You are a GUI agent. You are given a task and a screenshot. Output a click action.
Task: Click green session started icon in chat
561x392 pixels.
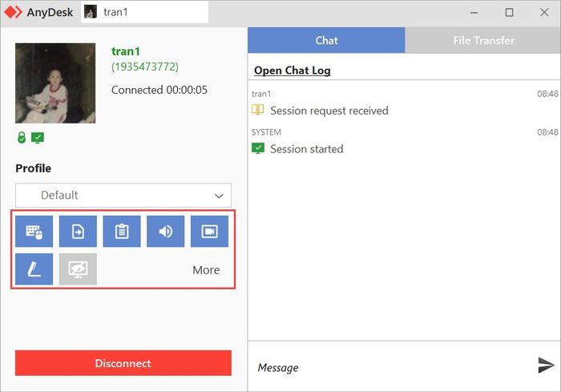pyautogui.click(x=258, y=148)
